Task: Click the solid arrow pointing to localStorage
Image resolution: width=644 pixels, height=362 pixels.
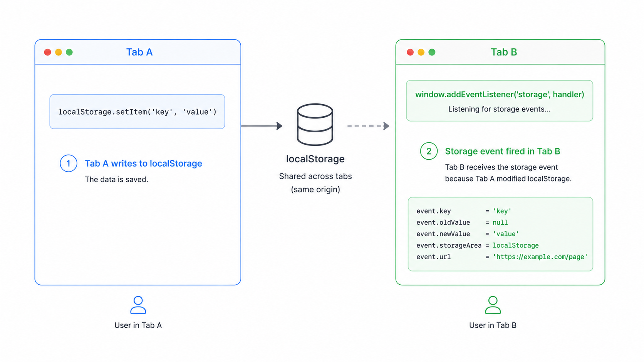Action: pyautogui.click(x=262, y=126)
